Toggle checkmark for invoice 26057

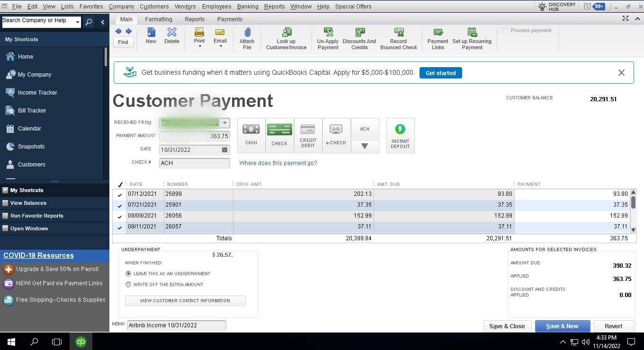point(120,227)
